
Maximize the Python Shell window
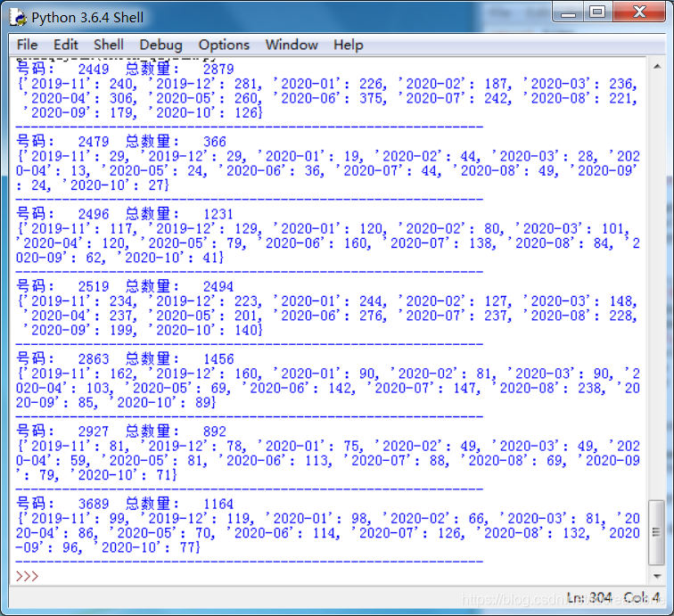[x=597, y=12]
